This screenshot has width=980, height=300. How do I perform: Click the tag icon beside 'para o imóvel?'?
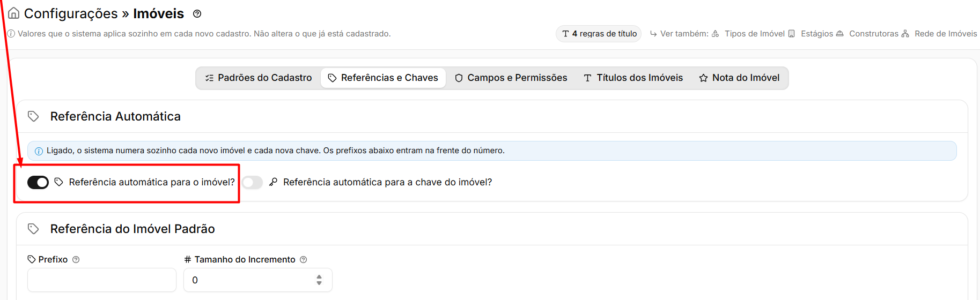click(x=59, y=182)
